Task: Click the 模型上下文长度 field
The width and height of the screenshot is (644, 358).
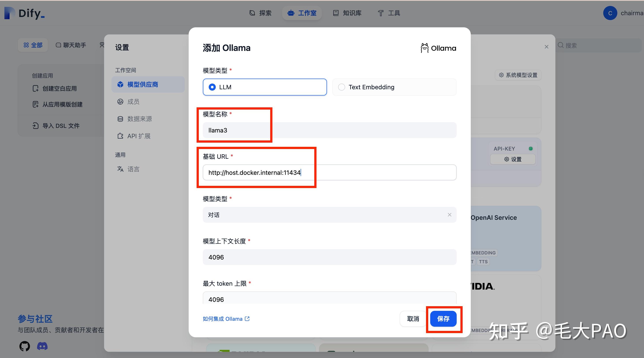Action: click(329, 257)
